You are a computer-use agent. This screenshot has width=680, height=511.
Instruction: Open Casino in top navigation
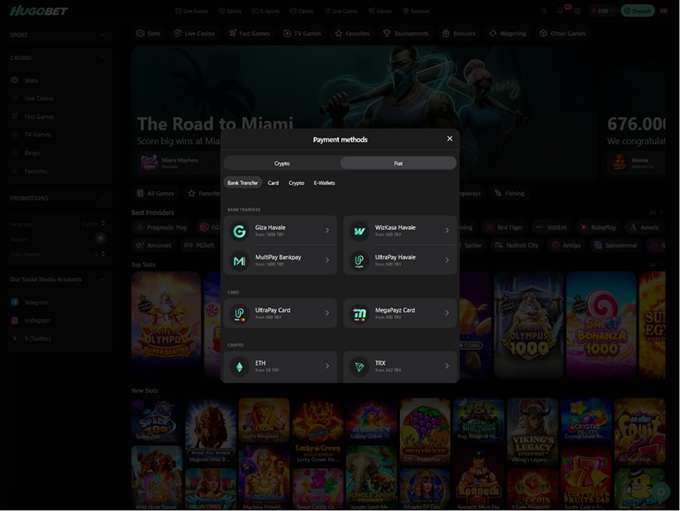click(301, 11)
